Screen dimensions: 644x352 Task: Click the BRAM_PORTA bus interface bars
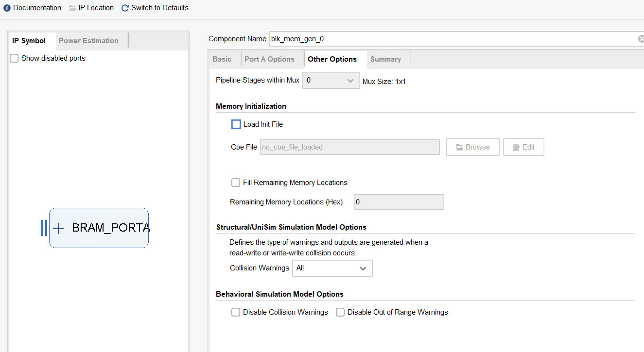[44, 228]
